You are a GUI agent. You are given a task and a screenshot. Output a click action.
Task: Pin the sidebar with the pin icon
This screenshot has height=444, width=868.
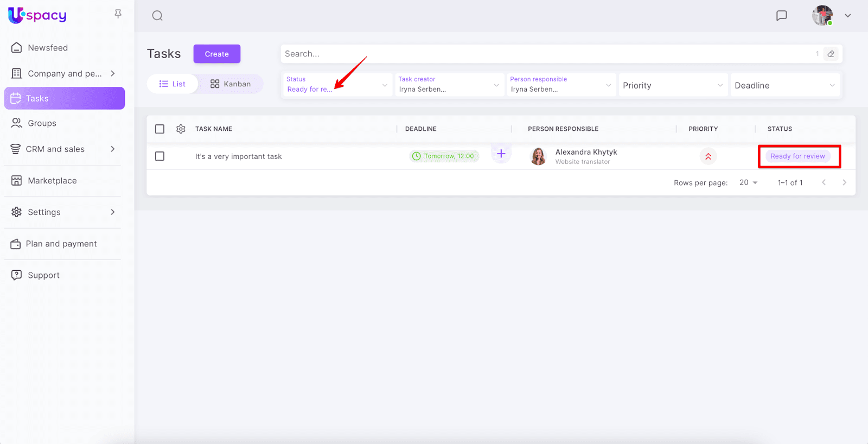(x=118, y=14)
